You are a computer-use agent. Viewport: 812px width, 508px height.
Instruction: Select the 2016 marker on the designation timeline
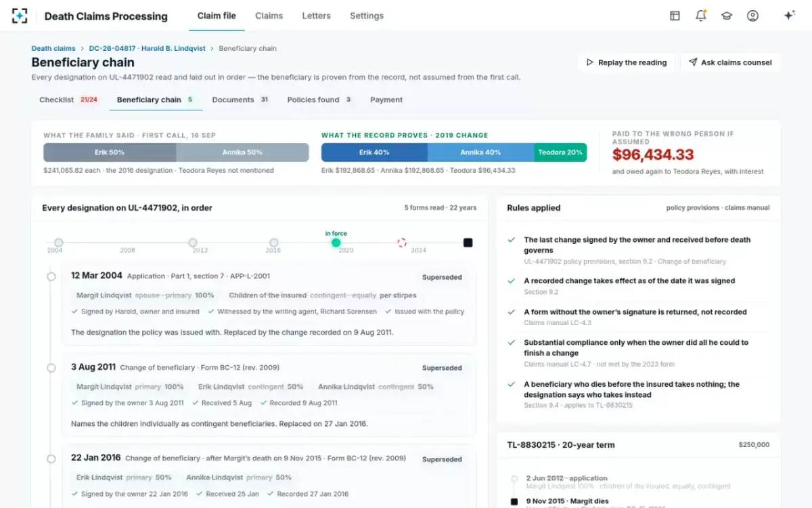(274, 242)
